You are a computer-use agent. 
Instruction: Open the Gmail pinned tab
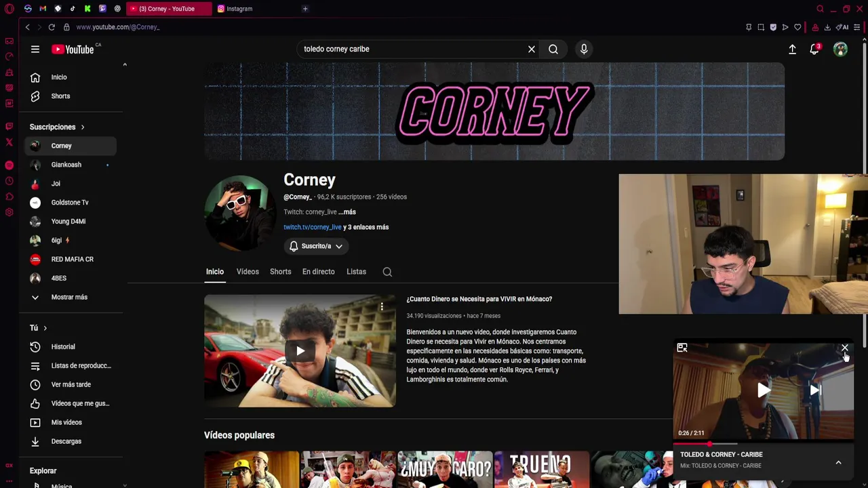pos(43,9)
